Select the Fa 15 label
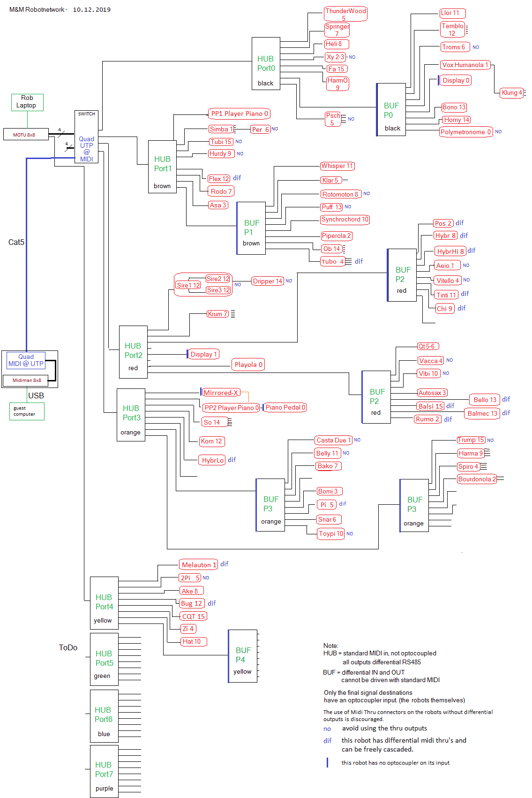 [336, 69]
